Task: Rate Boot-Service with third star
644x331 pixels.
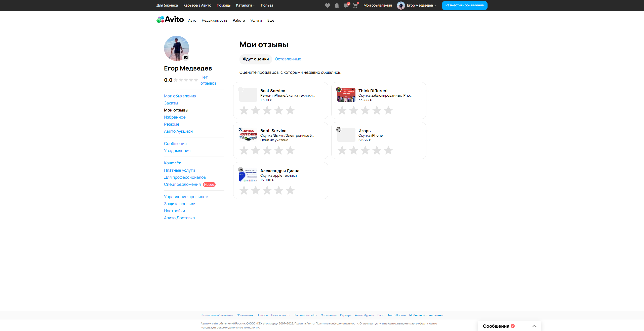Action: [x=267, y=150]
